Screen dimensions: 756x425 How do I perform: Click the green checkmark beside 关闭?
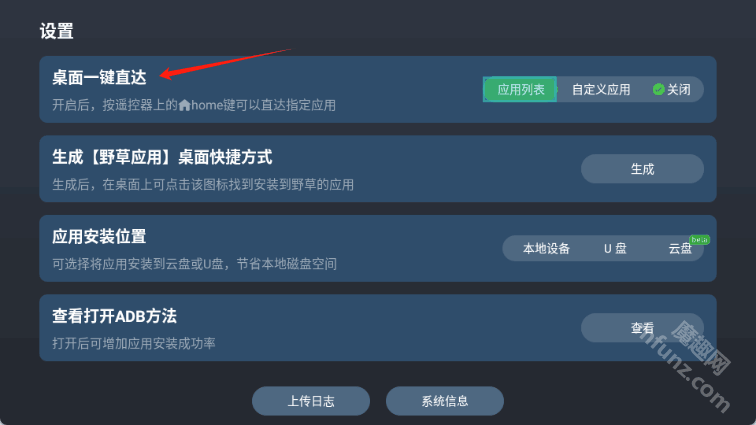pos(658,89)
